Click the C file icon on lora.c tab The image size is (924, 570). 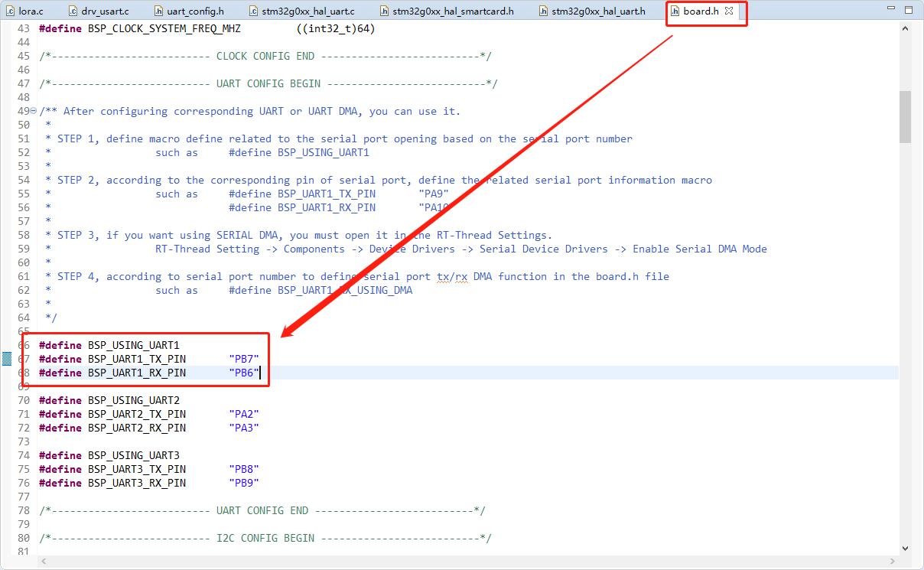point(9,11)
